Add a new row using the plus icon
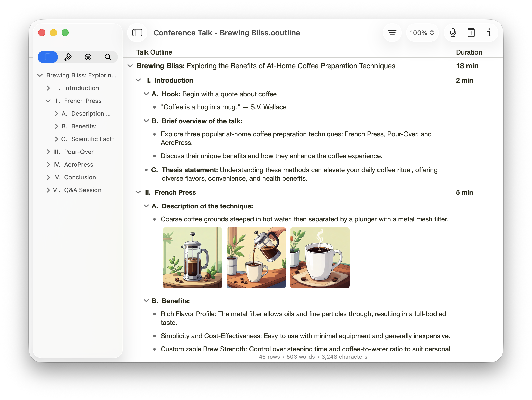This screenshot has height=400, width=532. point(471,33)
